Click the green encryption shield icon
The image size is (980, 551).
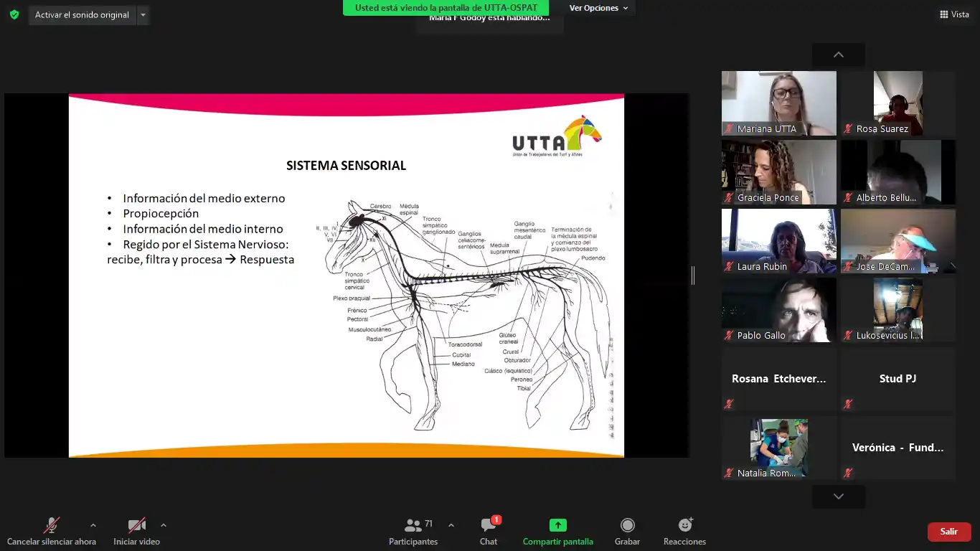coord(14,14)
